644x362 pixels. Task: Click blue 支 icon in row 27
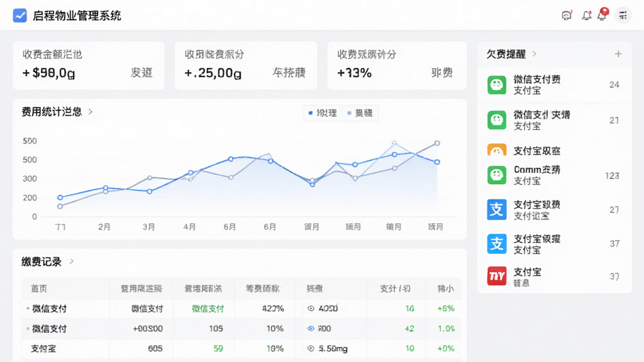(497, 210)
